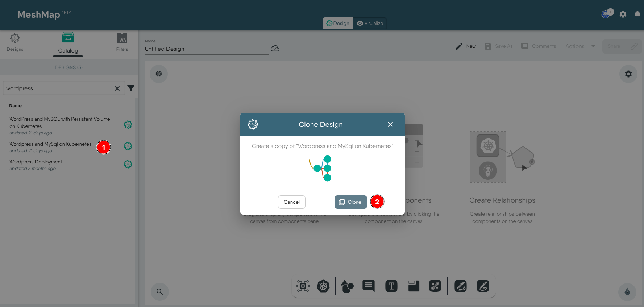The image size is (644, 307).
Task: Select Wordpress Deployment design in list
Action: [x=36, y=162]
